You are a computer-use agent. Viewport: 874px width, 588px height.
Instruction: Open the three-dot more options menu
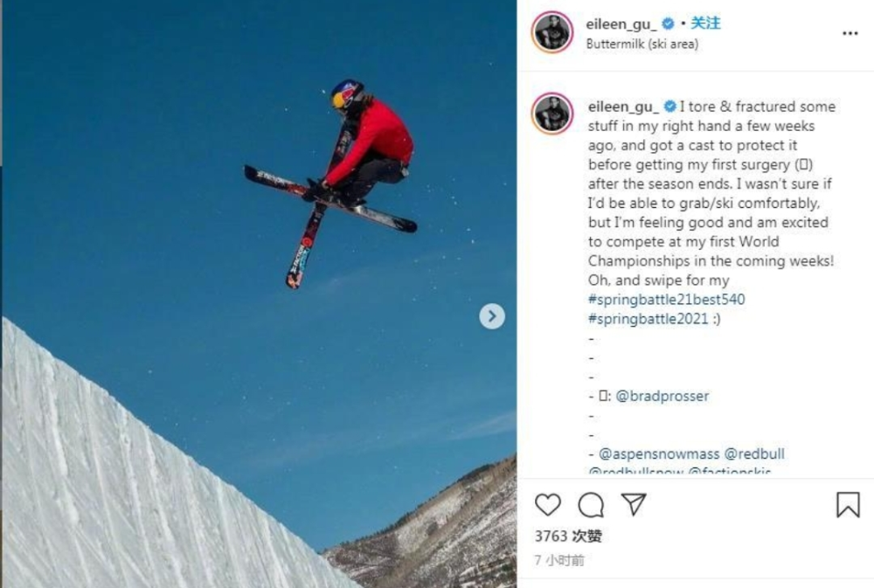pos(850,33)
